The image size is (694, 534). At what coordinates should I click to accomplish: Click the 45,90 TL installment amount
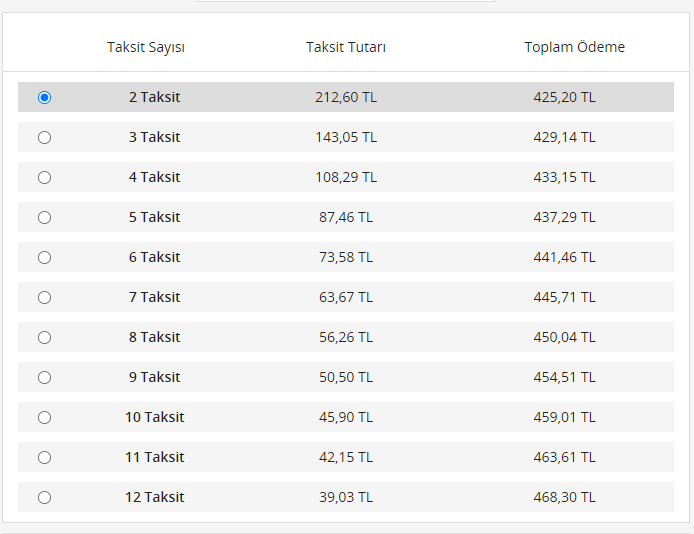tap(344, 417)
